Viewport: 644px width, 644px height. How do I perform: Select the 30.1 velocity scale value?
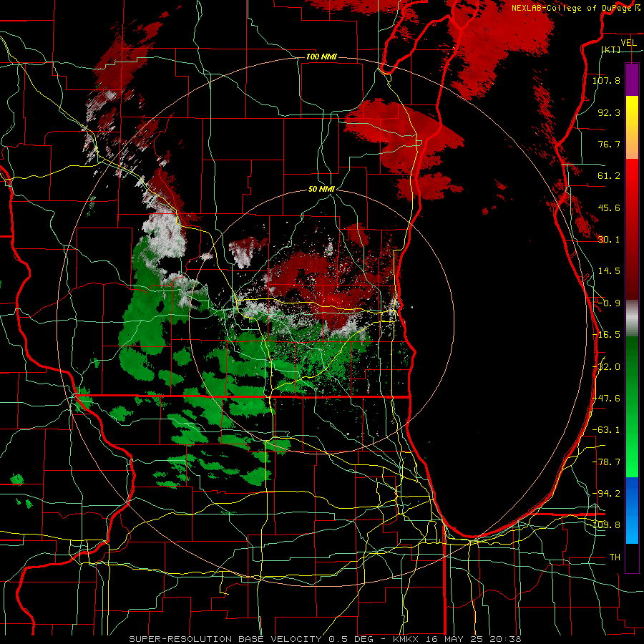[x=609, y=240]
